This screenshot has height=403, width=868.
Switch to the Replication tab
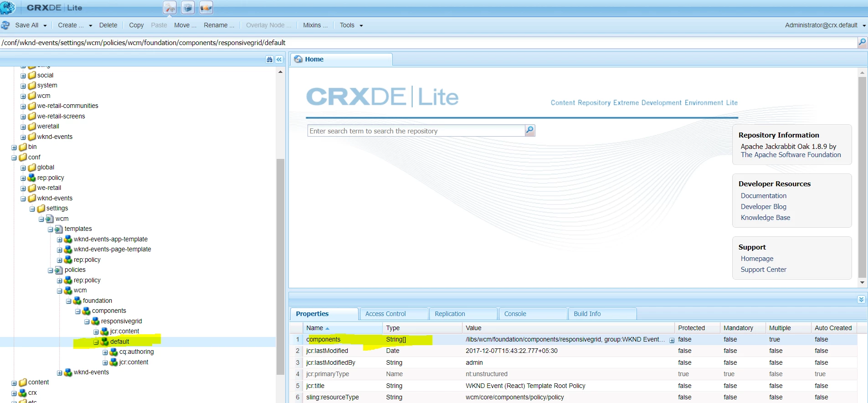[x=463, y=314]
